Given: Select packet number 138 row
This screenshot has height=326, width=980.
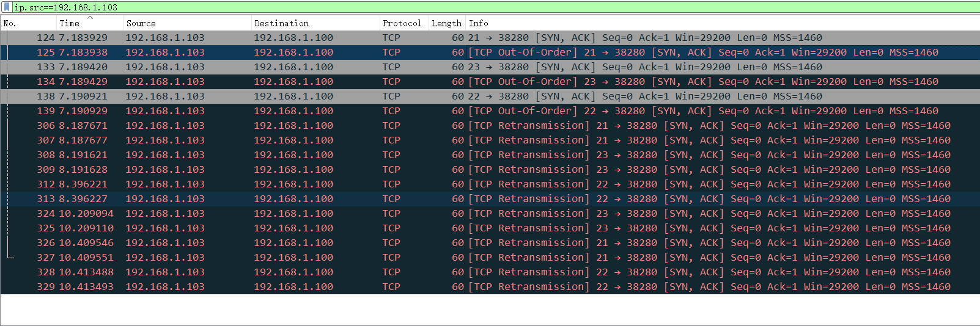Looking at the screenshot, I should [490, 96].
